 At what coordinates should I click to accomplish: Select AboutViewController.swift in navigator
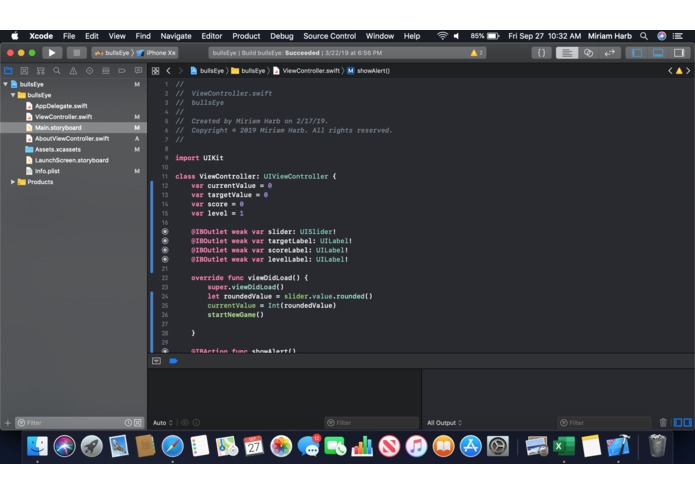(72, 139)
